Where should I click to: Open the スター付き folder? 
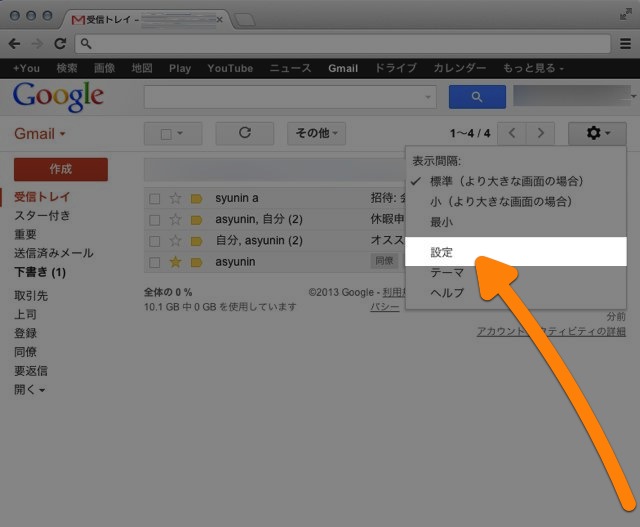[42, 216]
